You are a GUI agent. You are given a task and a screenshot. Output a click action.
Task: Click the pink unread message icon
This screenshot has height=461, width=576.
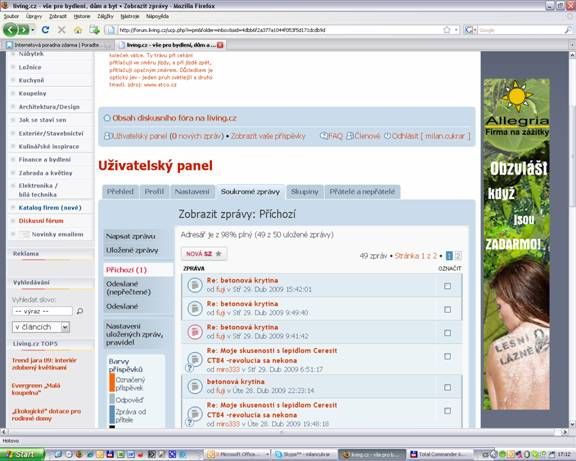pos(195,332)
